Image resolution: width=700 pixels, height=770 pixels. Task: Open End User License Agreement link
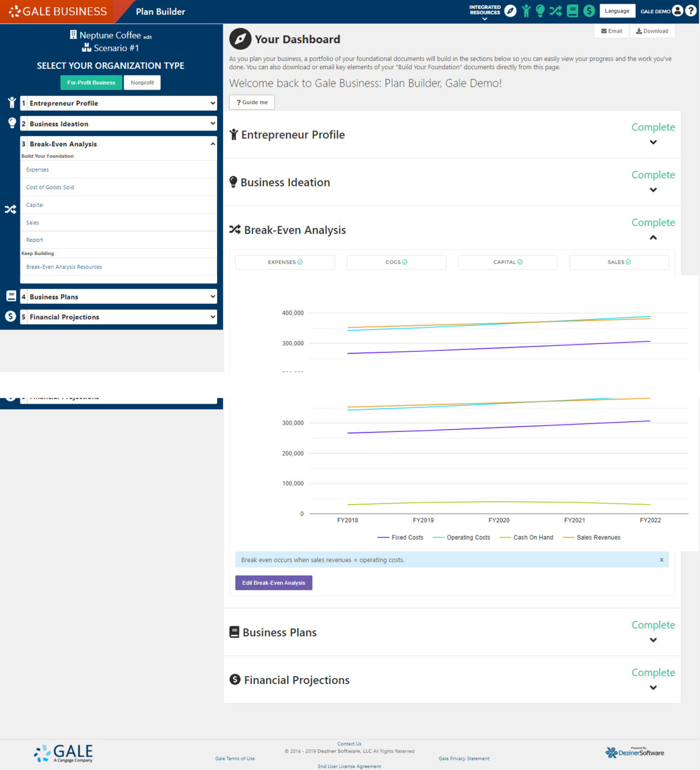(x=349, y=766)
